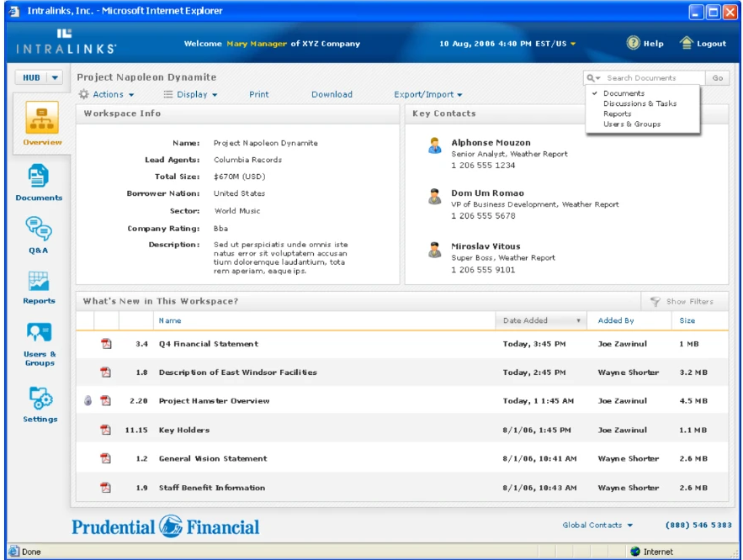Viewport: 743px width, 560px height.
Task: Open the Documents sidebar icon
Action: (39, 176)
